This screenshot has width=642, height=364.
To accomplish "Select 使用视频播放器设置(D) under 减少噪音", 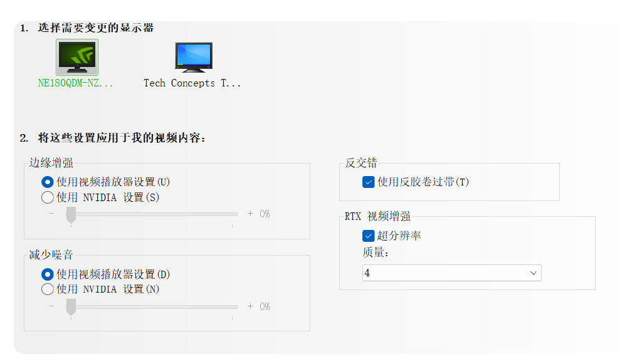I will [48, 274].
